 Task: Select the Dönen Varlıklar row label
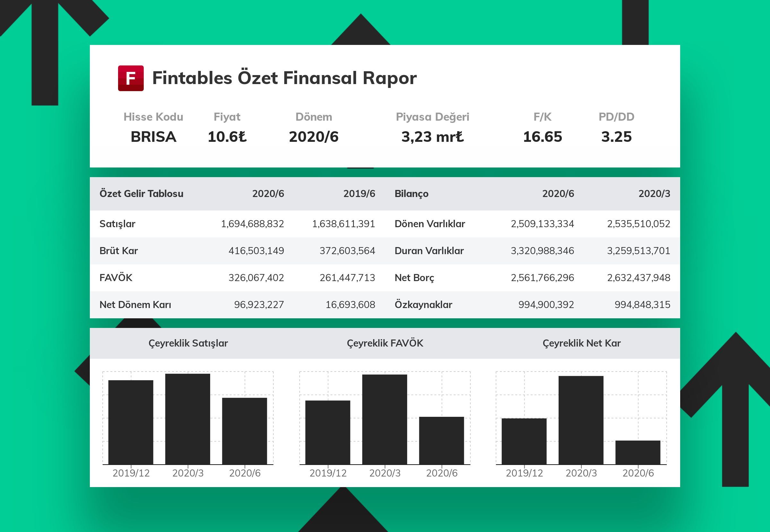pos(430,224)
